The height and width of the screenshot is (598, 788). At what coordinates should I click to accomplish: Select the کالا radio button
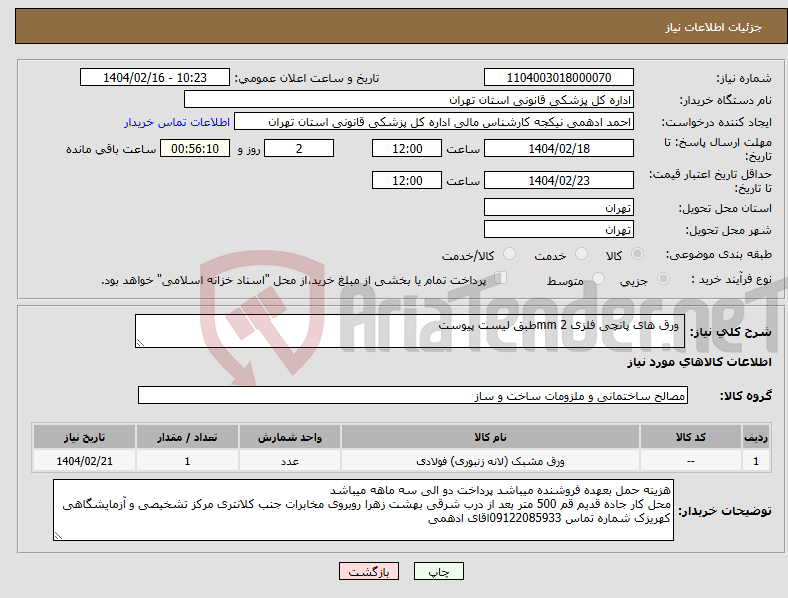637,254
